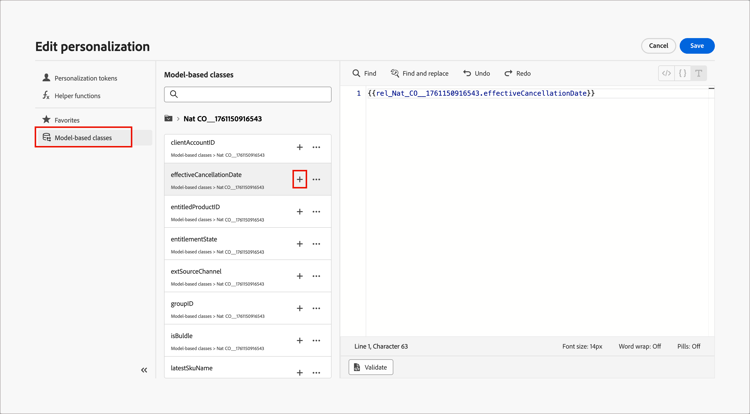
Task: Collapse the left sidebar with double chevron
Action: [144, 370]
